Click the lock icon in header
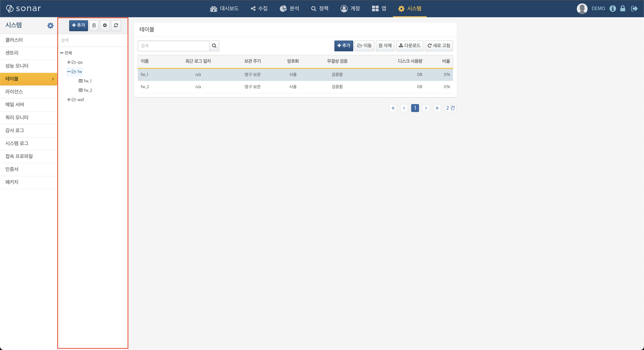The height and width of the screenshot is (350, 644). tap(622, 8)
